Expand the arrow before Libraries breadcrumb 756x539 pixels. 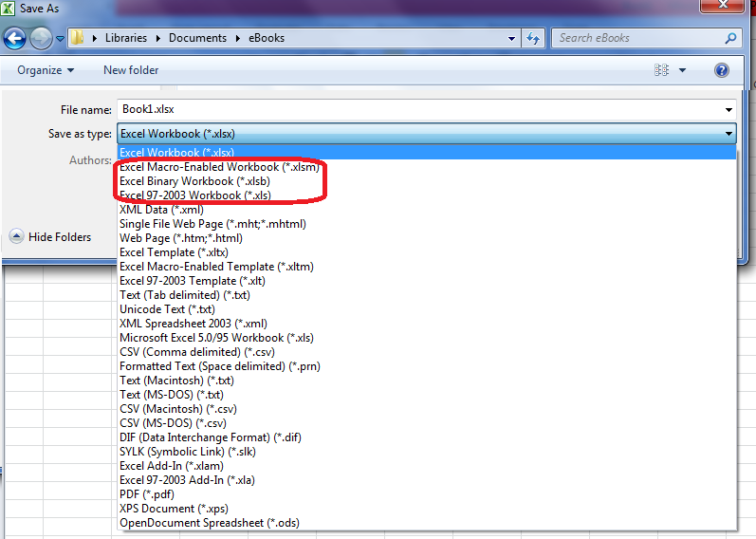point(95,38)
